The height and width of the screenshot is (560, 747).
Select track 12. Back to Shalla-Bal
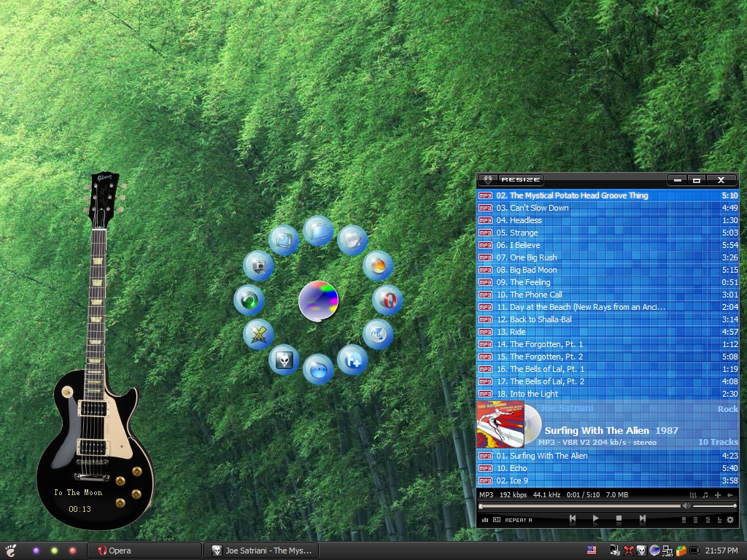[608, 319]
